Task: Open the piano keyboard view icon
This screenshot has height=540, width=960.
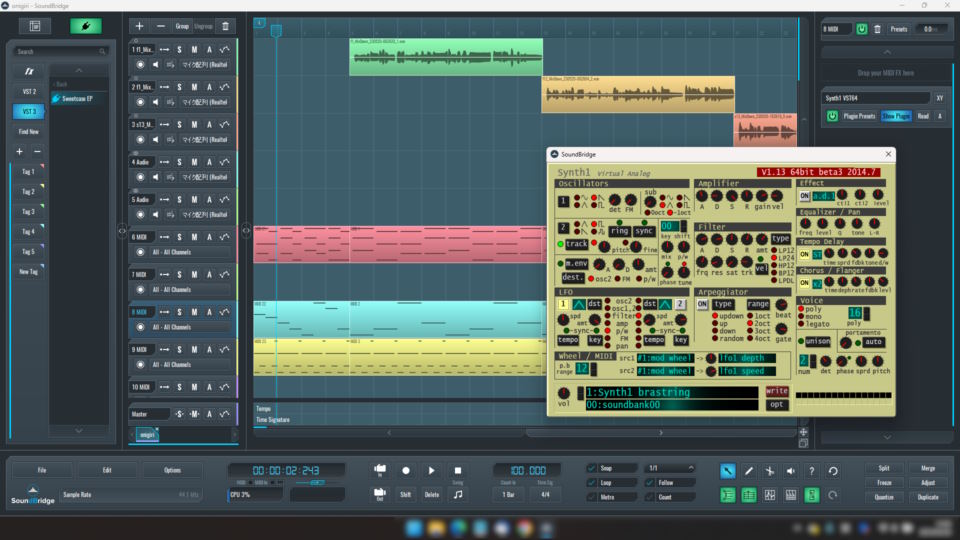Action: pos(790,495)
